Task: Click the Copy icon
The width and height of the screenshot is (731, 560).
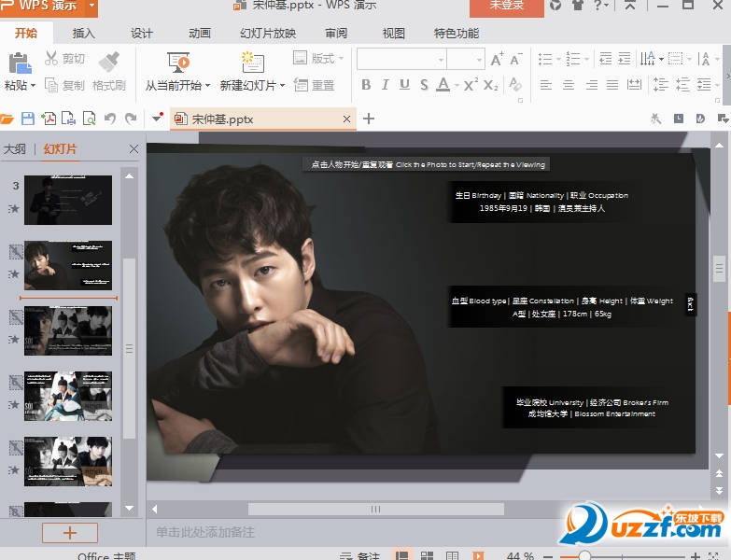Action: tap(50, 85)
